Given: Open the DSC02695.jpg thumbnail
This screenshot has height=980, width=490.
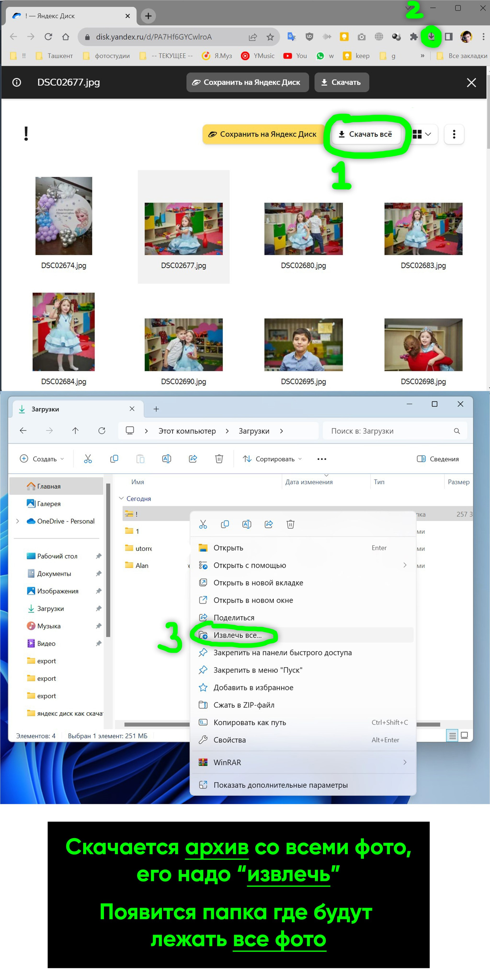Looking at the screenshot, I should [303, 344].
